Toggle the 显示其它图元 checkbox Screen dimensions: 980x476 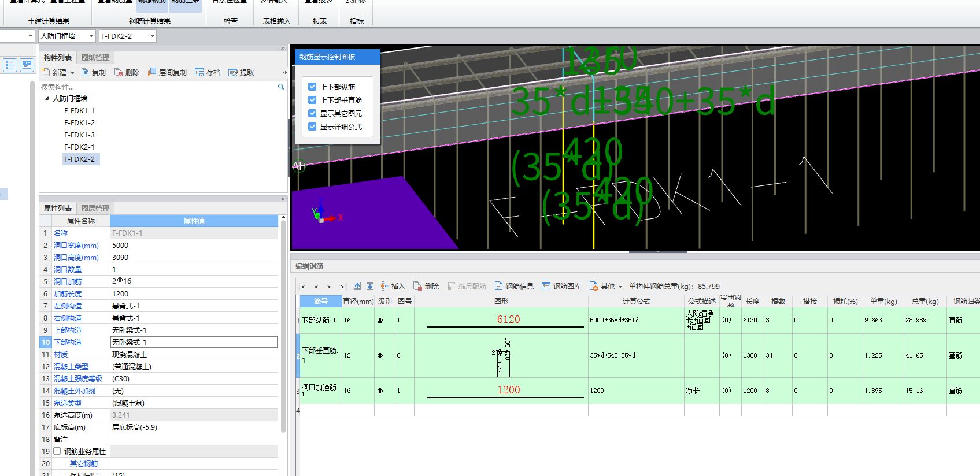click(312, 113)
